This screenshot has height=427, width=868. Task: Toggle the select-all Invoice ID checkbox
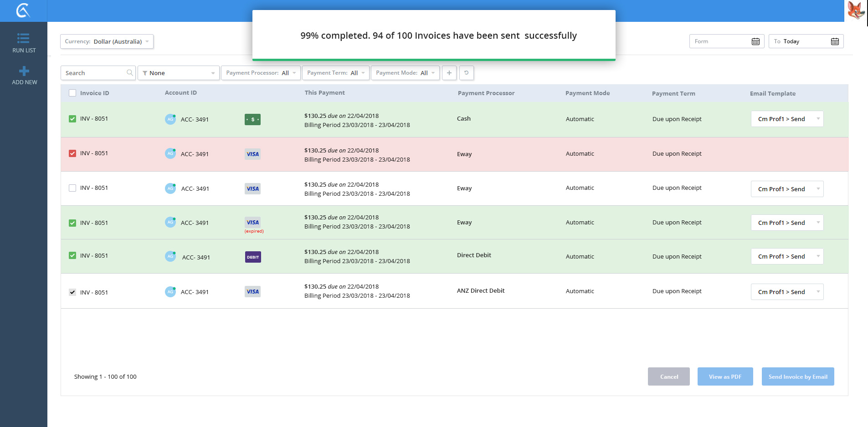tap(72, 93)
